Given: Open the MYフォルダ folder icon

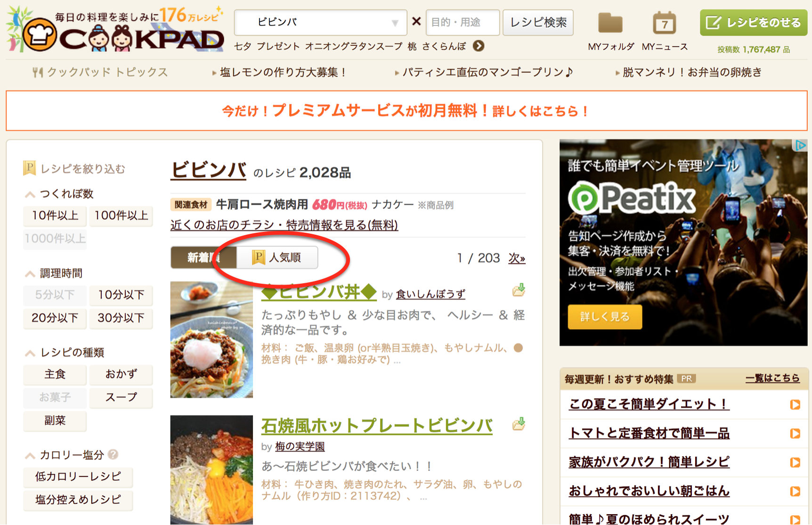Looking at the screenshot, I should tap(610, 23).
